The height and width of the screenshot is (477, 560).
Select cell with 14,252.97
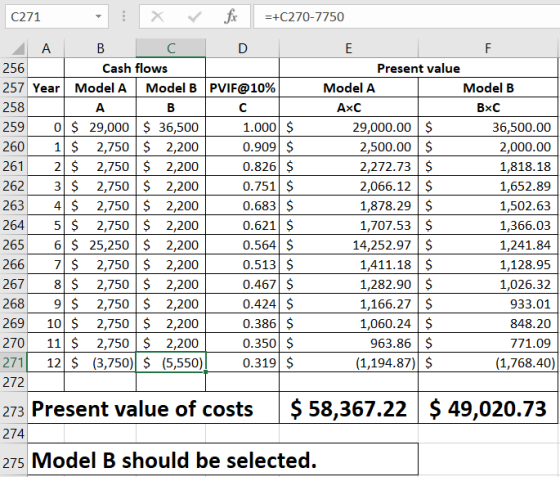point(349,245)
